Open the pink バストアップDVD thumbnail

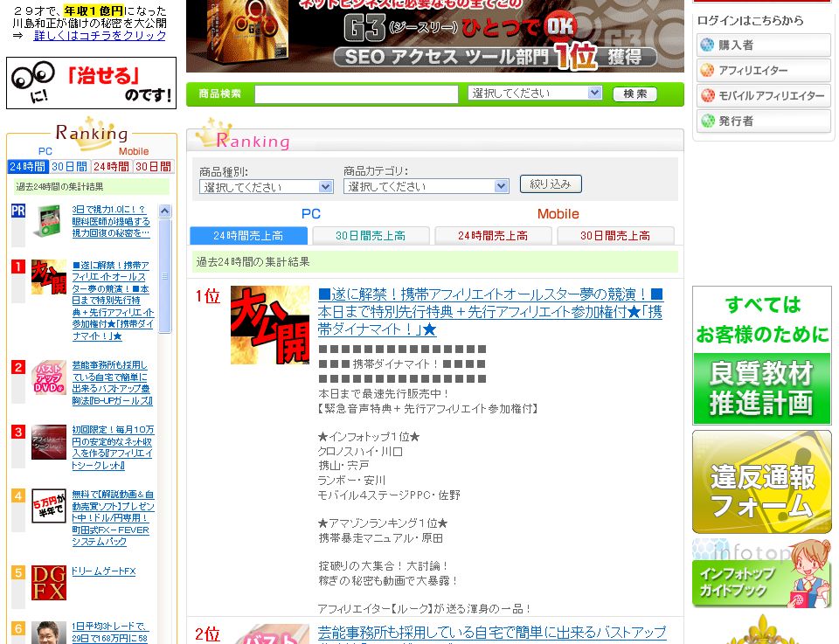tap(49, 377)
